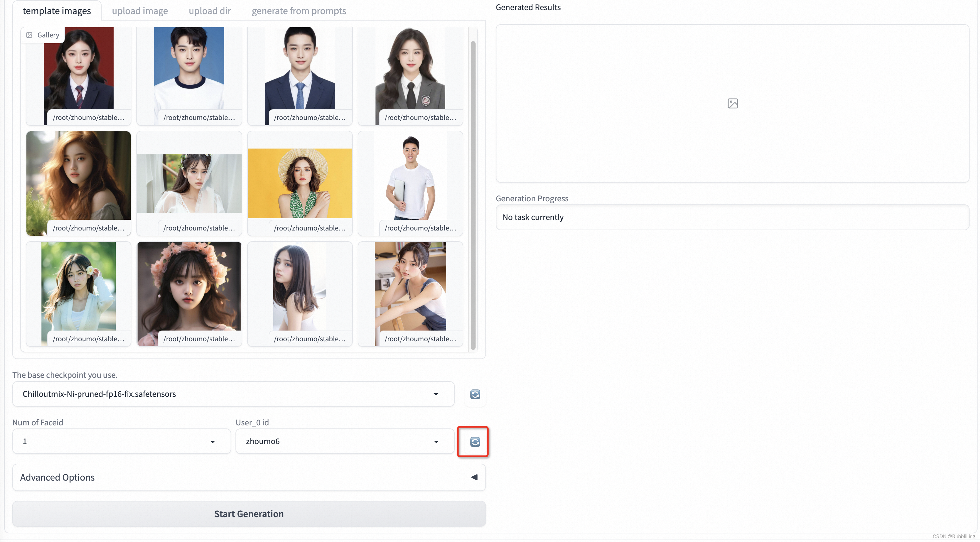Click the image placeholder icon in Generated Results
The height and width of the screenshot is (542, 980).
pyautogui.click(x=732, y=102)
